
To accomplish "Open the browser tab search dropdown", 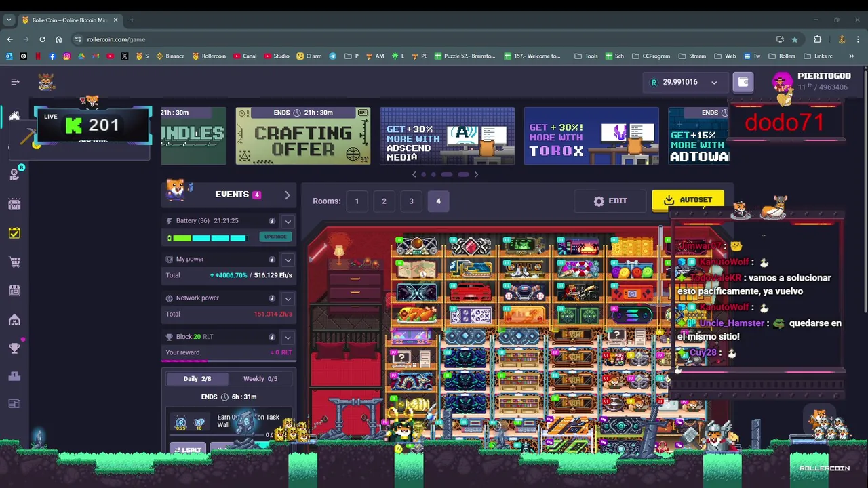I will [x=9, y=20].
